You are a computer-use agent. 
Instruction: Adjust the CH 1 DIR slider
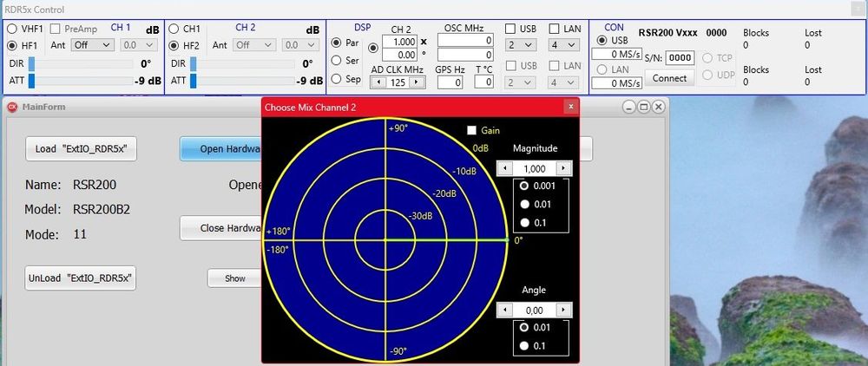click(81, 63)
